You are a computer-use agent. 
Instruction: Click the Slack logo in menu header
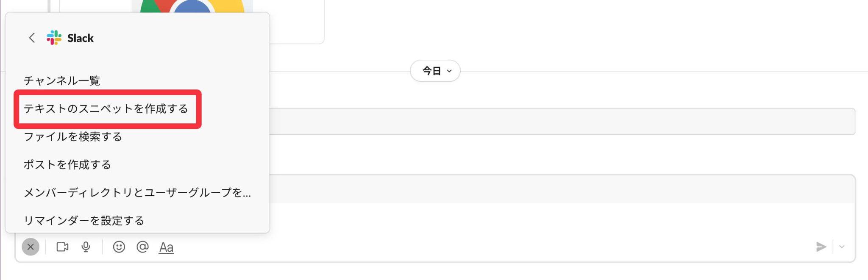(x=54, y=38)
